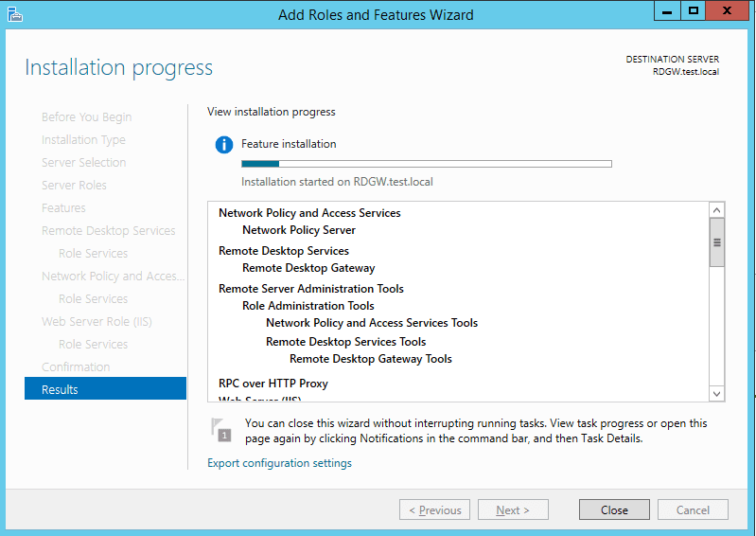Open Server Selection step
The image size is (756, 536).
(84, 163)
